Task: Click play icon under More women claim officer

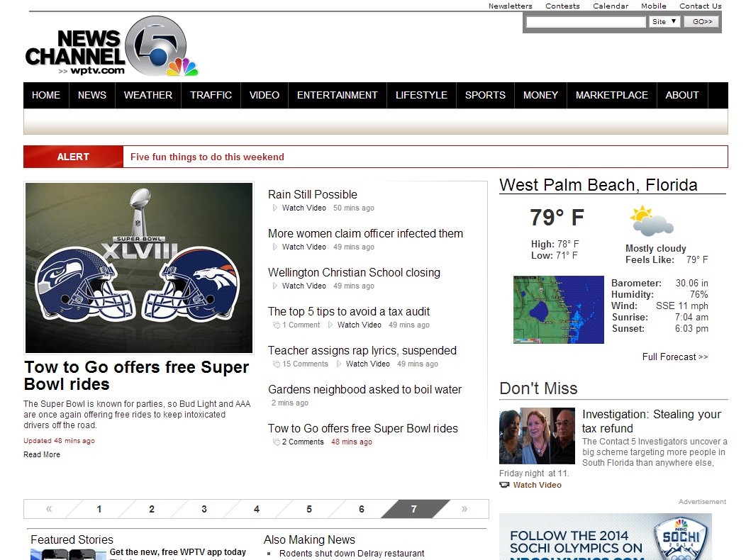Action: tap(274, 247)
